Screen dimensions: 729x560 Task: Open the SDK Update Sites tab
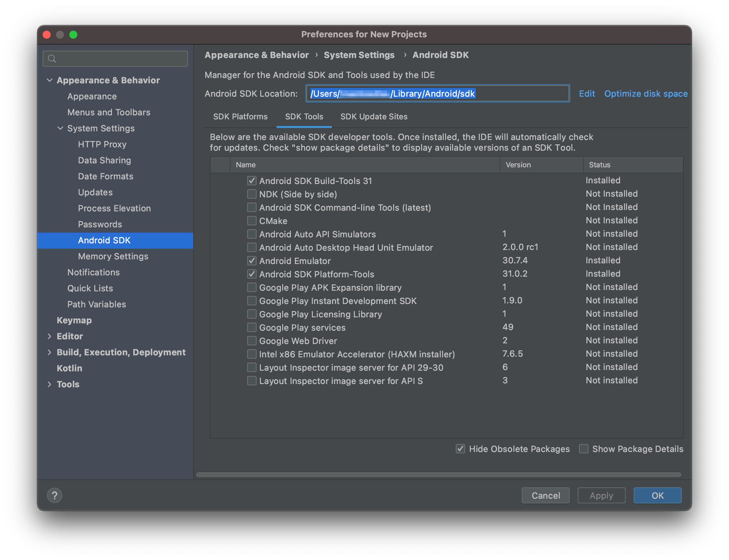click(374, 117)
